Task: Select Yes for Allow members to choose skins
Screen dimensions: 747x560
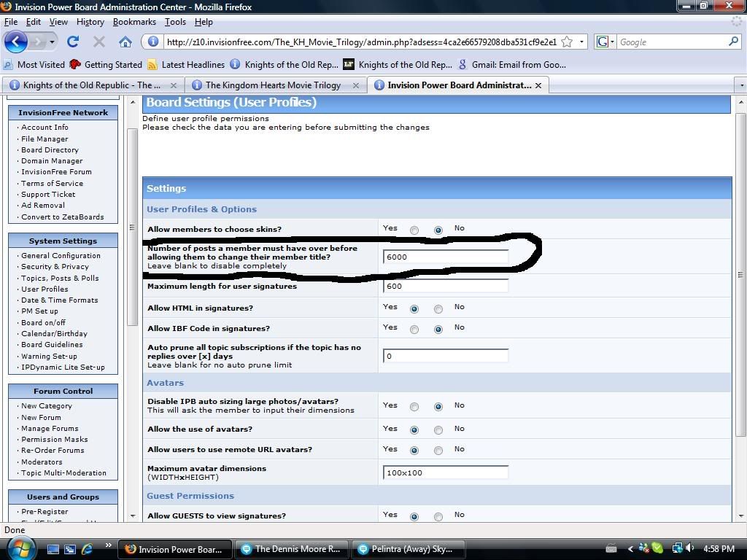Action: click(x=414, y=230)
